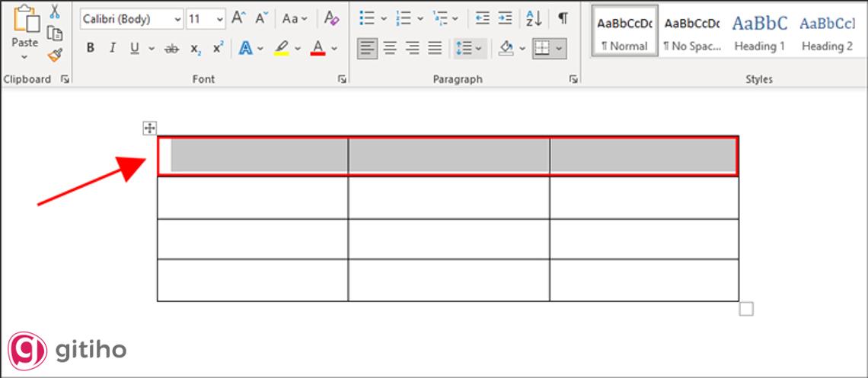This screenshot has width=868, height=378.
Task: Justify text alignment
Action: [x=435, y=49]
